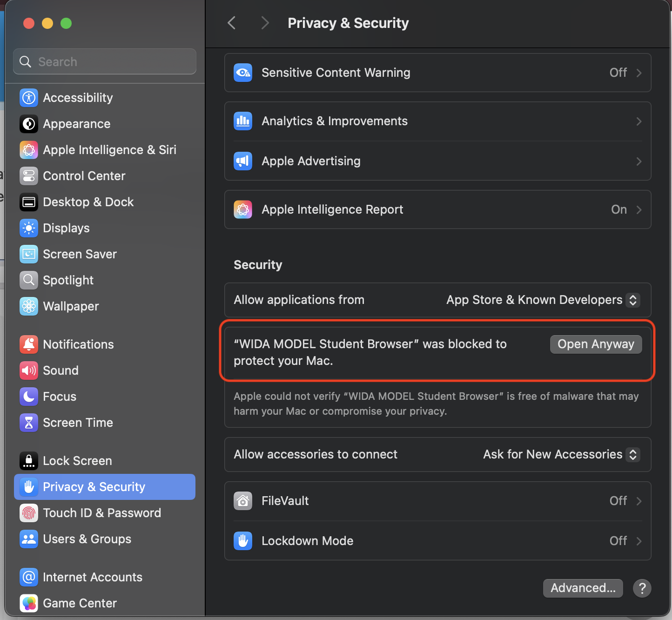Click the Accessibility icon in sidebar
This screenshot has height=620, width=672.
click(29, 98)
